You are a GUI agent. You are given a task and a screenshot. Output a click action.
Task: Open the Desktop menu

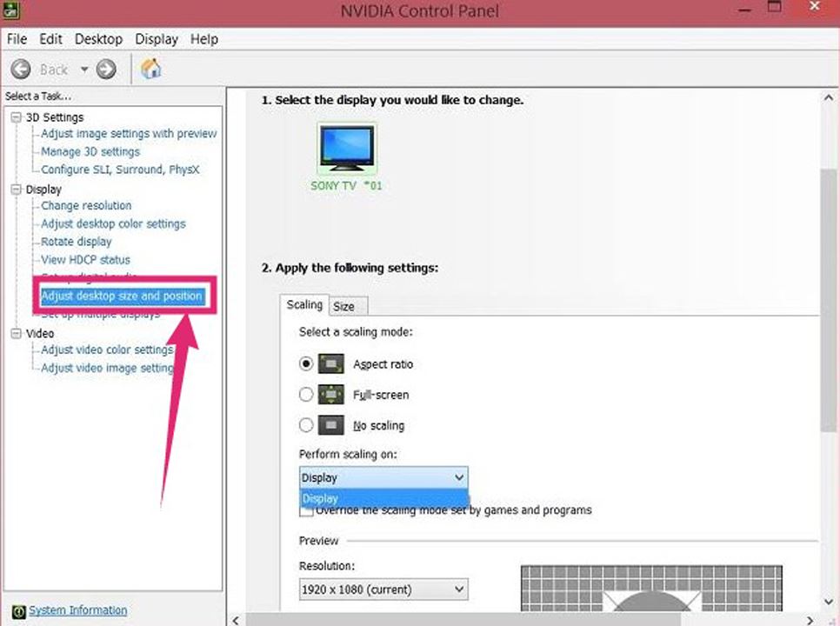[98, 39]
